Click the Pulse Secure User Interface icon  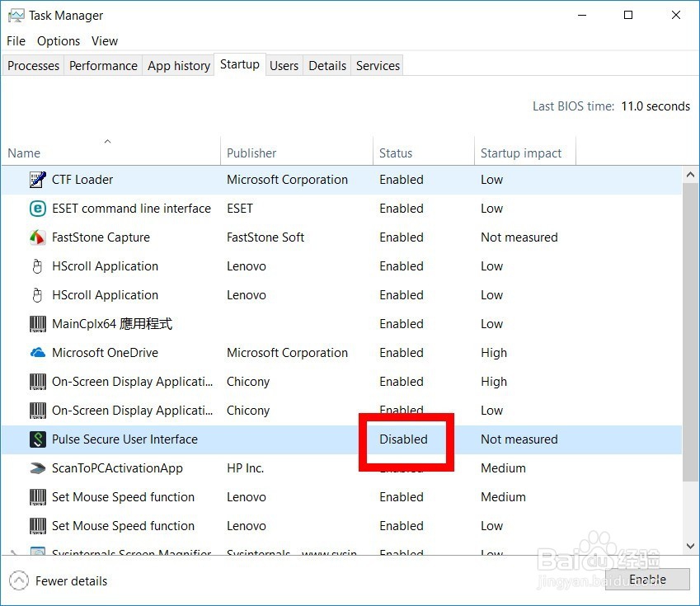pyautogui.click(x=37, y=439)
